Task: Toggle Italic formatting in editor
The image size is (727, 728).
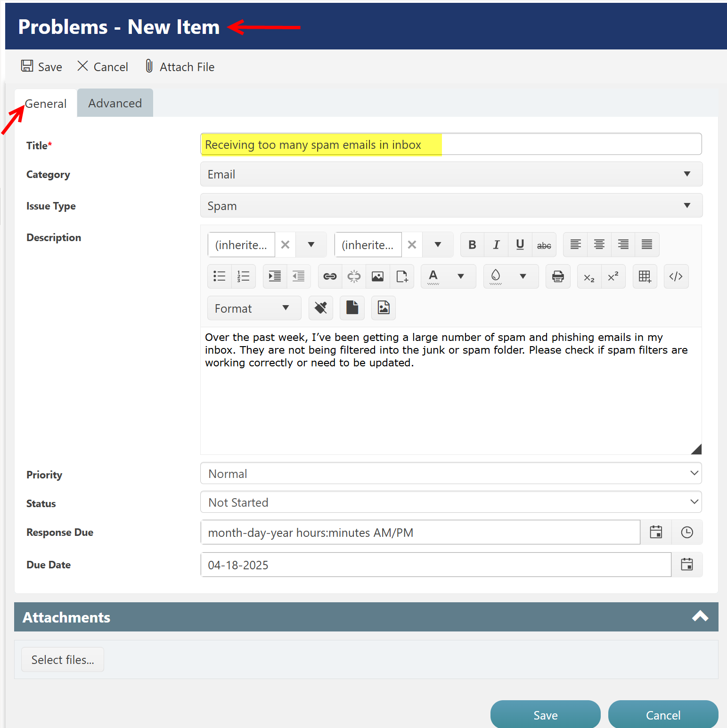Action: click(x=496, y=245)
